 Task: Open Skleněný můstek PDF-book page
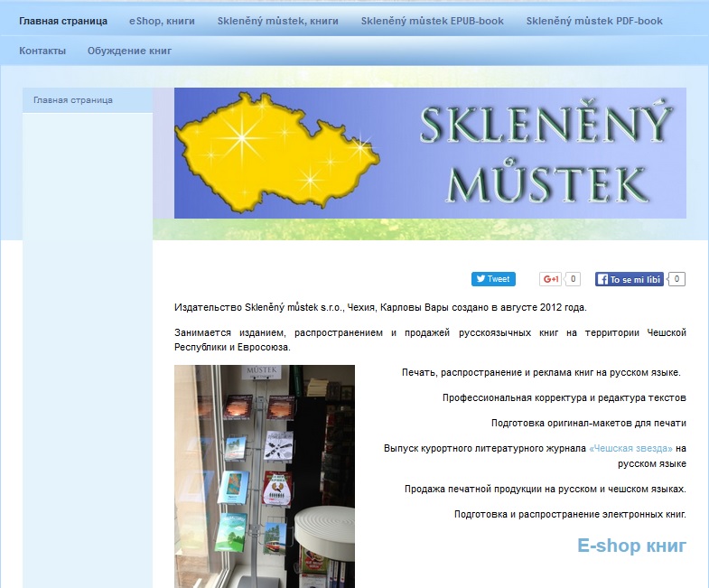[x=594, y=22]
